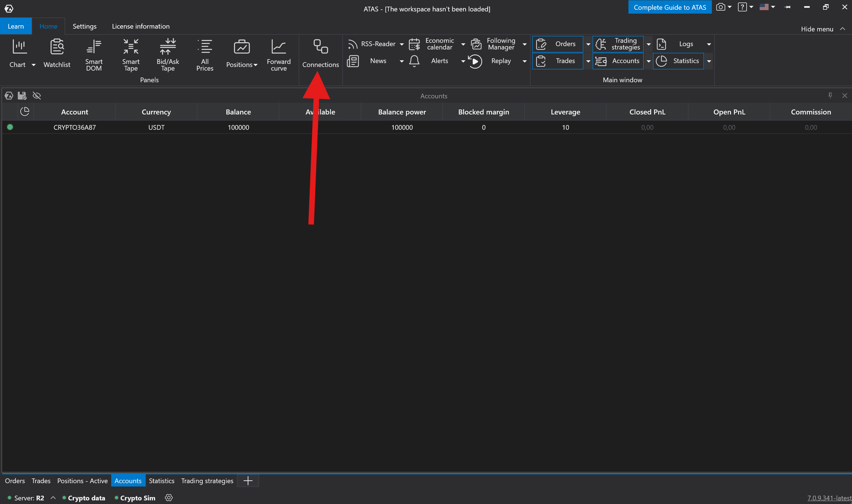Click the Alerts bell icon
Viewport: 852px width, 504px height.
(414, 61)
